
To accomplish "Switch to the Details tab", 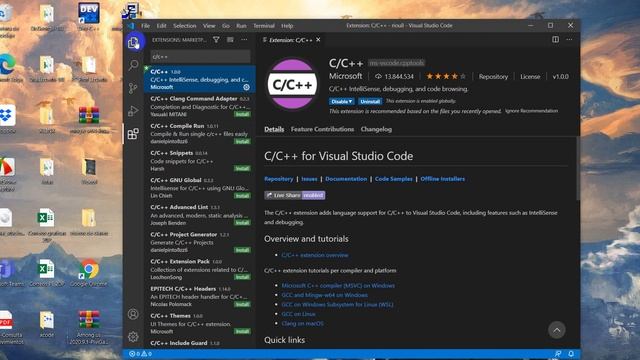I will pyautogui.click(x=274, y=129).
